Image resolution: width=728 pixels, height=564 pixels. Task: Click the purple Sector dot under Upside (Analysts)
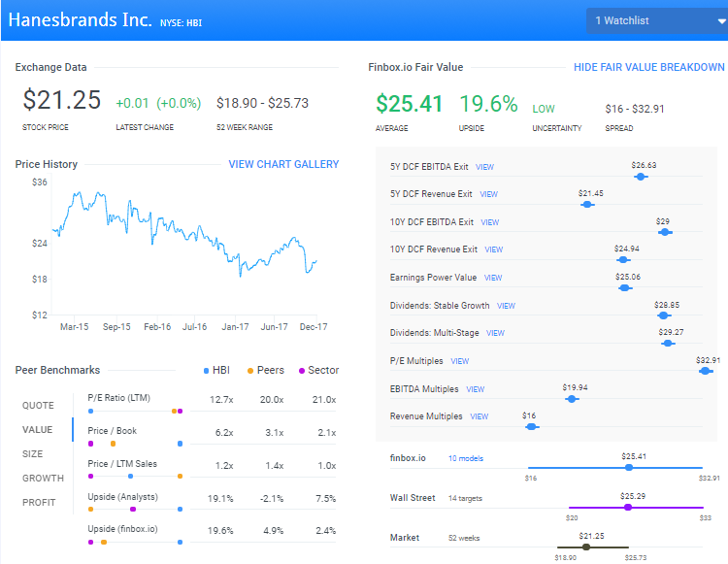pos(133,510)
